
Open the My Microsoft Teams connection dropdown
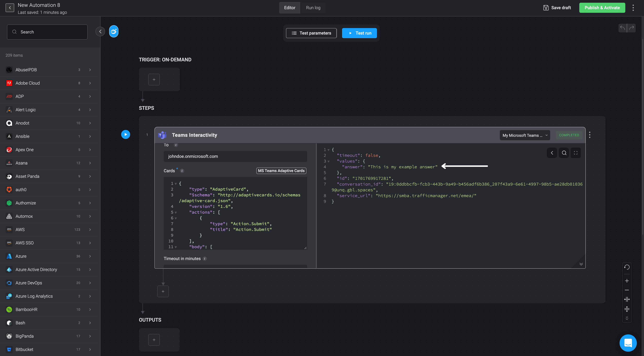point(525,135)
